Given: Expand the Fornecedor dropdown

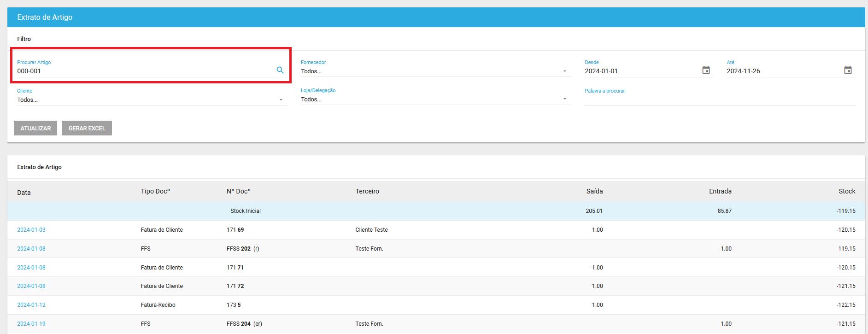Looking at the screenshot, I should click(x=436, y=71).
